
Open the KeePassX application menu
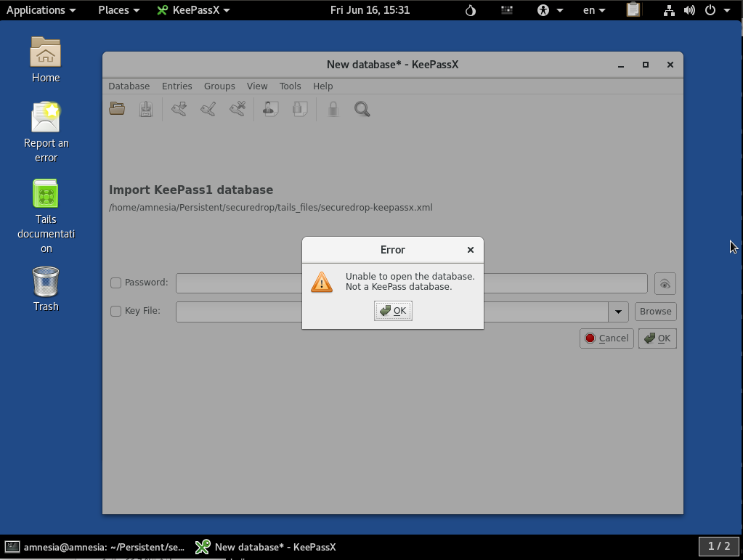click(x=192, y=10)
